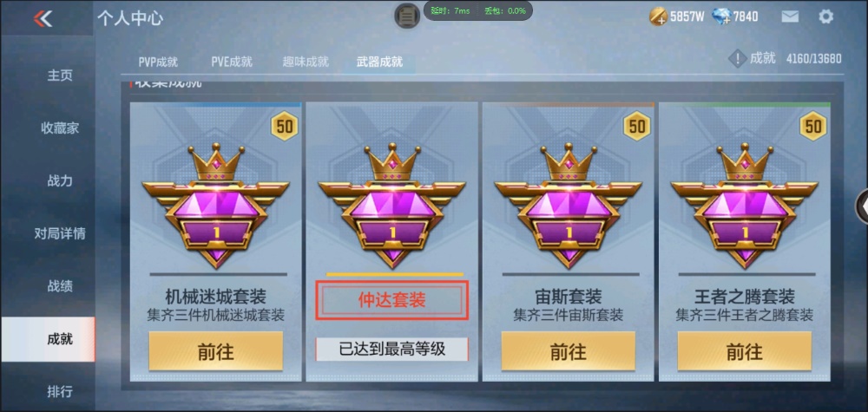Open the settings gear icon

click(x=825, y=16)
